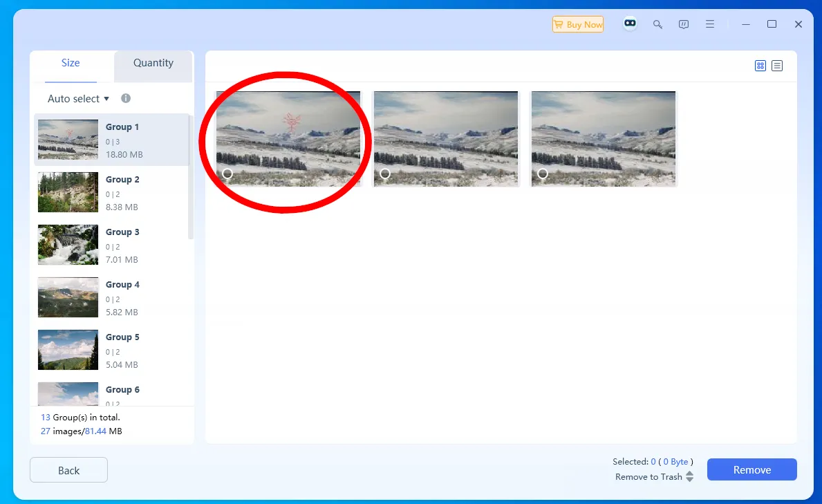Click the 27 images/81.44 MB summary
This screenshot has width=822, height=504.
click(82, 431)
